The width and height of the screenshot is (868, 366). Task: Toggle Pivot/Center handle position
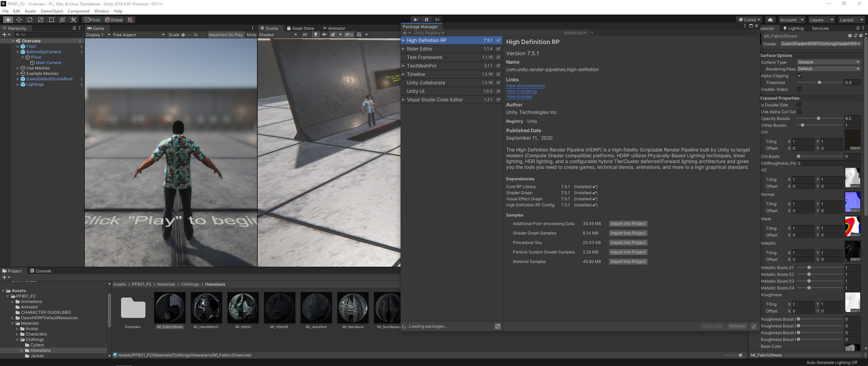[92, 20]
